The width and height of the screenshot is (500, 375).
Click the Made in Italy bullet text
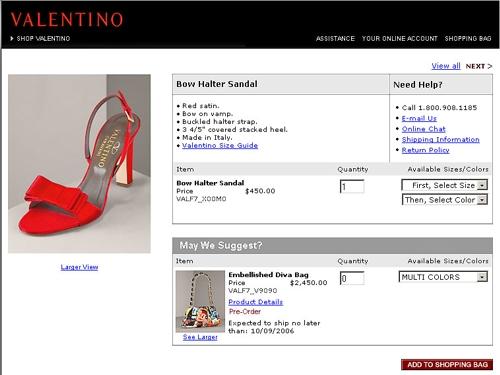click(207, 138)
